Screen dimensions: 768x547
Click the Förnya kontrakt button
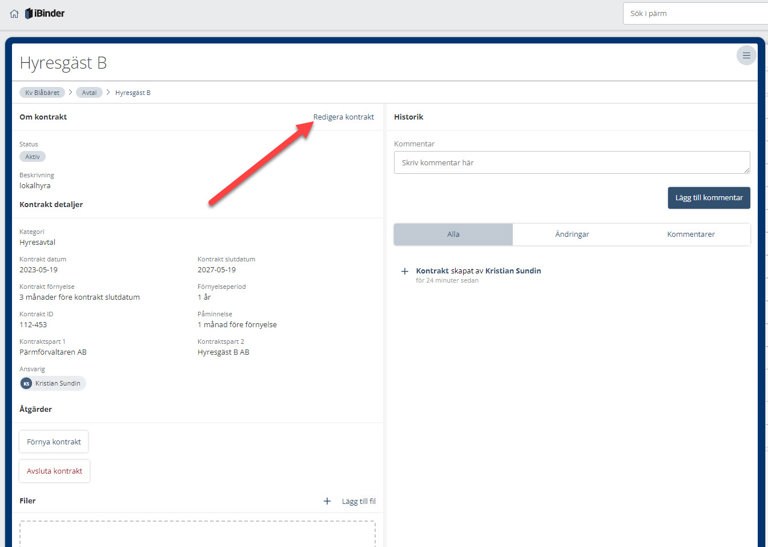pos(54,442)
